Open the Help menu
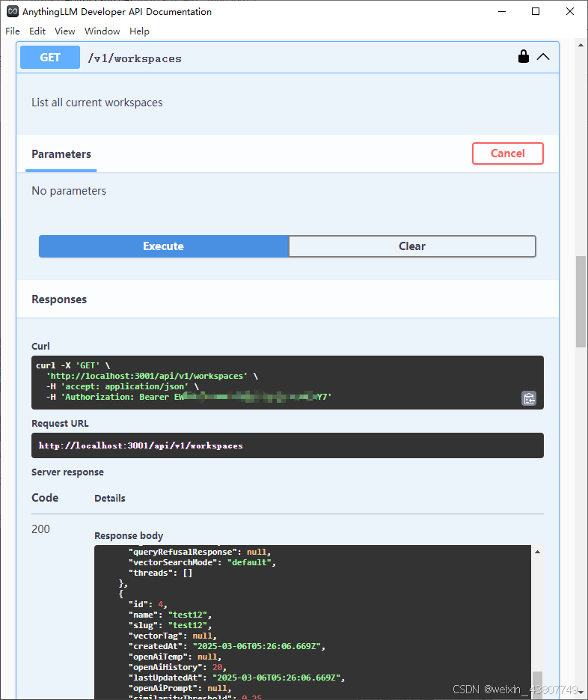 139,31
